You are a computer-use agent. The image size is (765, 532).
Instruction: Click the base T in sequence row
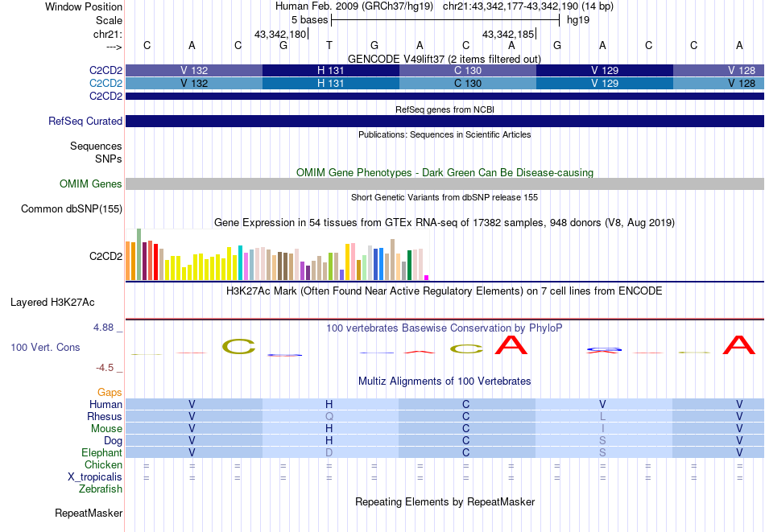[329, 45]
